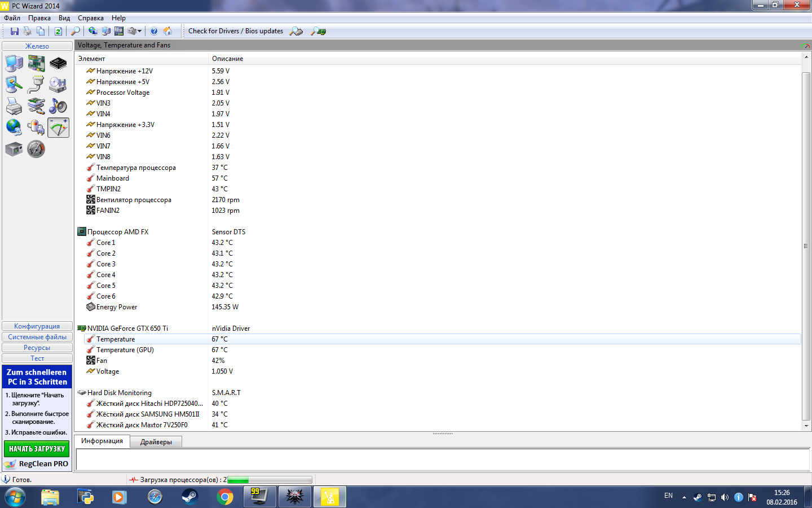Image resolution: width=812 pixels, height=508 pixels.
Task: Click the CPU load progress bar in status bar
Action: click(x=270, y=480)
